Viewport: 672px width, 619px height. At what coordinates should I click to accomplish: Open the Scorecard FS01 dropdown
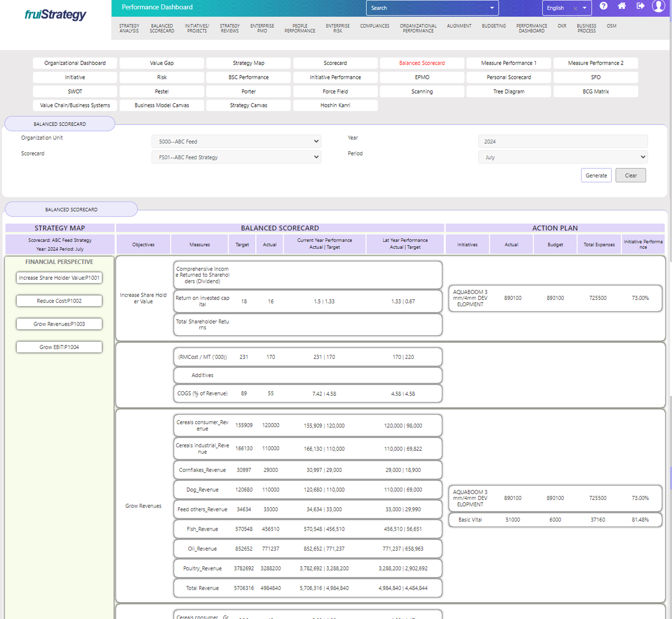236,157
